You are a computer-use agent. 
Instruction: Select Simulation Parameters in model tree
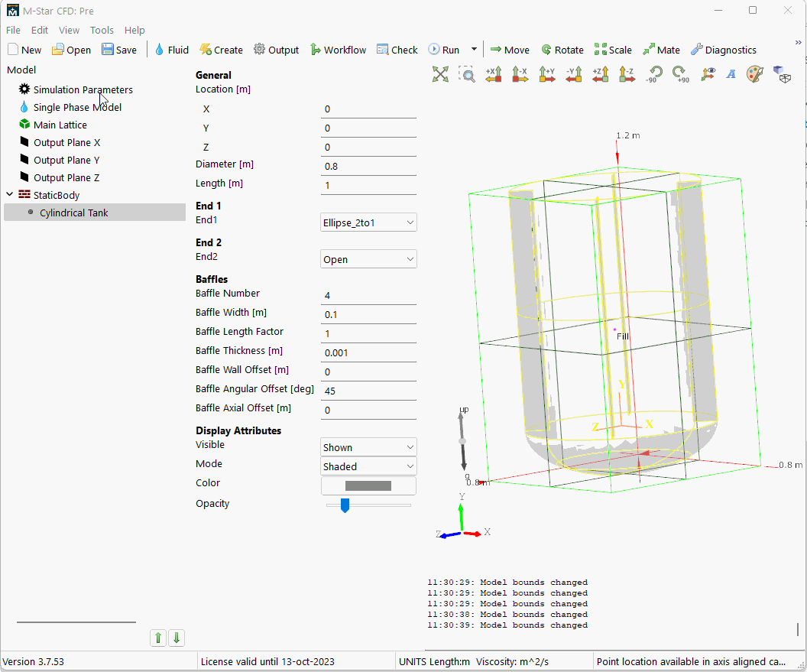coord(83,89)
